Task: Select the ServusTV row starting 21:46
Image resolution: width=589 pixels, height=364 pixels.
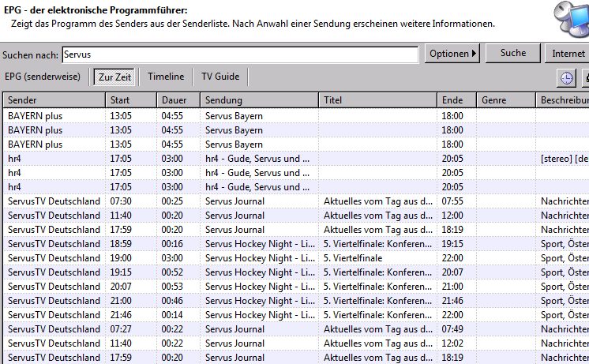Action: [x=296, y=315]
